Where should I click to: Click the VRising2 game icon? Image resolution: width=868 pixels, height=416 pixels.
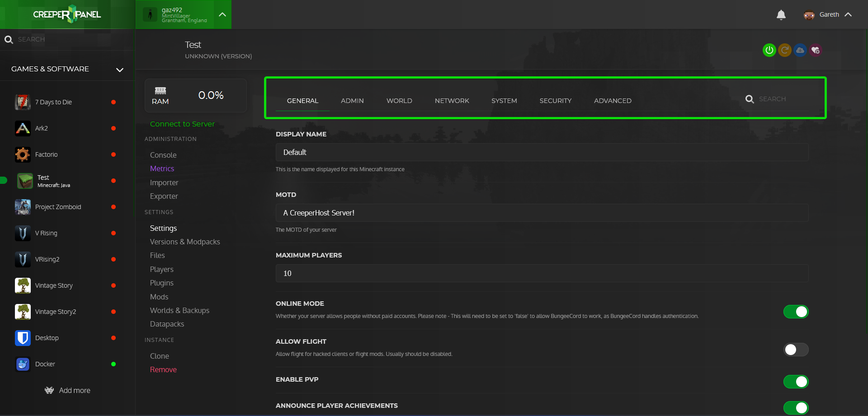point(23,259)
